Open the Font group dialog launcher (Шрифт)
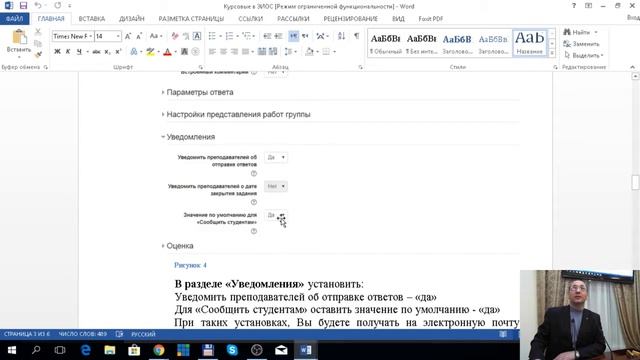Screen dimensions: 640x360 tap(200, 67)
